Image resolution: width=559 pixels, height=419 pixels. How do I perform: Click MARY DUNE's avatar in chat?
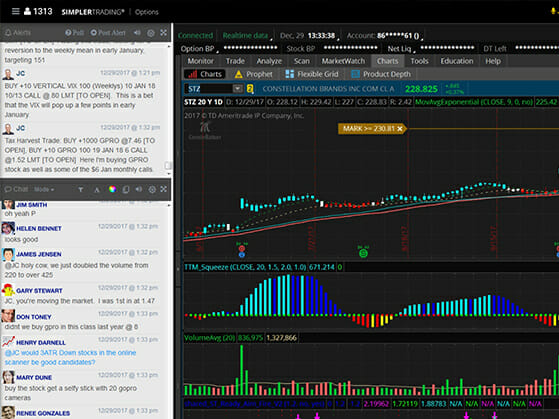click(x=8, y=377)
